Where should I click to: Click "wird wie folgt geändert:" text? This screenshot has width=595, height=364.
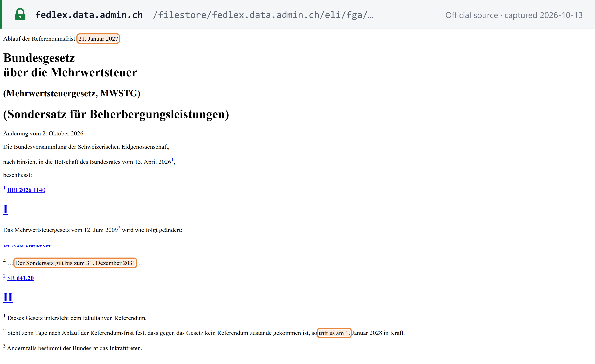point(152,230)
